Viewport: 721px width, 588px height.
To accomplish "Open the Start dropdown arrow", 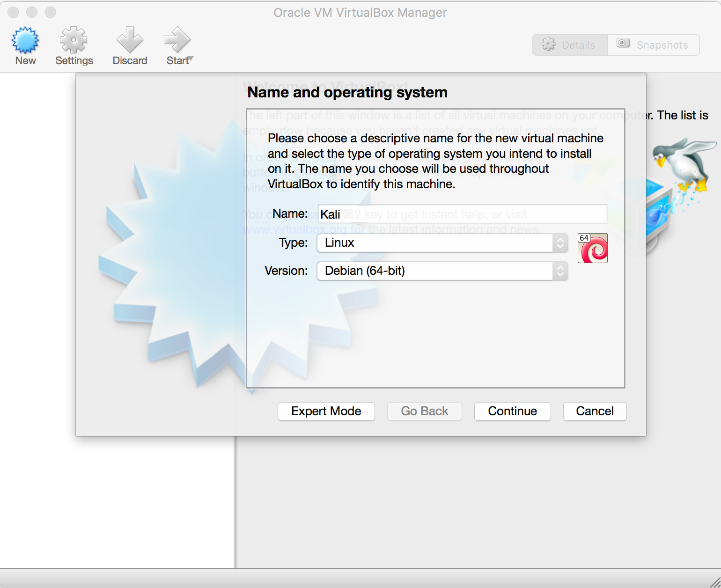I will click(x=191, y=59).
